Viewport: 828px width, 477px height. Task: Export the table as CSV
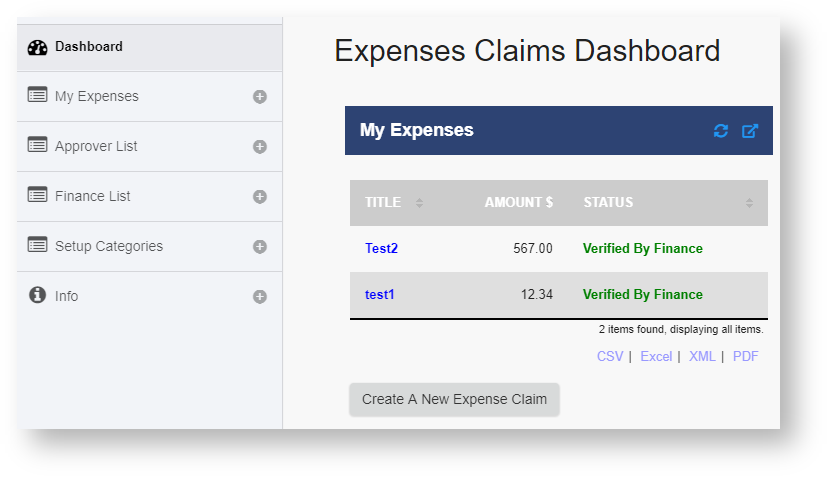click(x=610, y=356)
